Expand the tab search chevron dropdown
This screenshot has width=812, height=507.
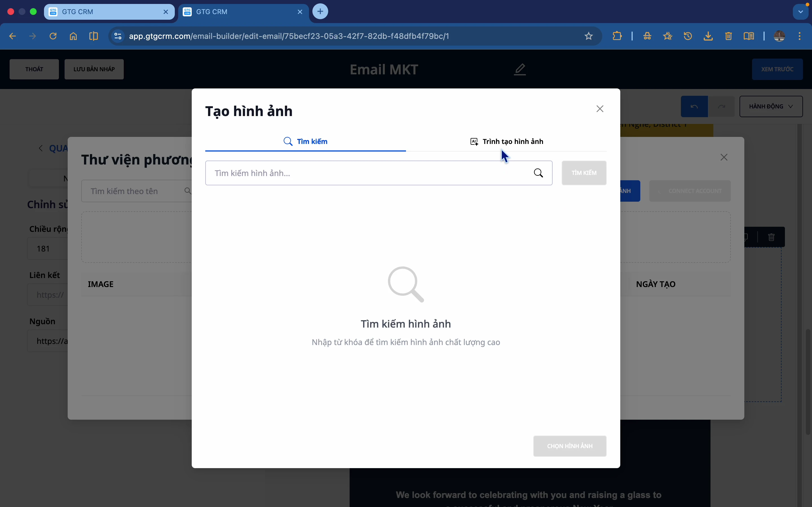coord(800,12)
